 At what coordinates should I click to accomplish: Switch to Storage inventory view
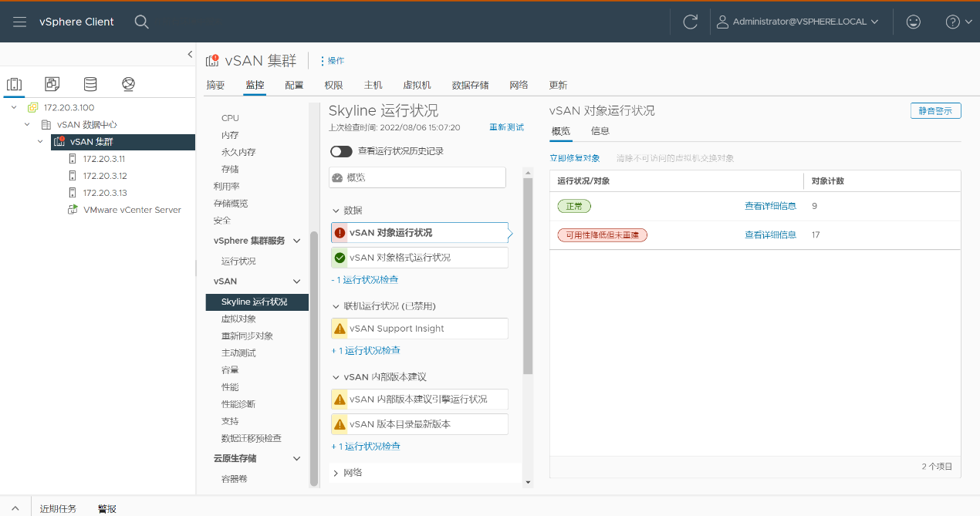pos(90,84)
